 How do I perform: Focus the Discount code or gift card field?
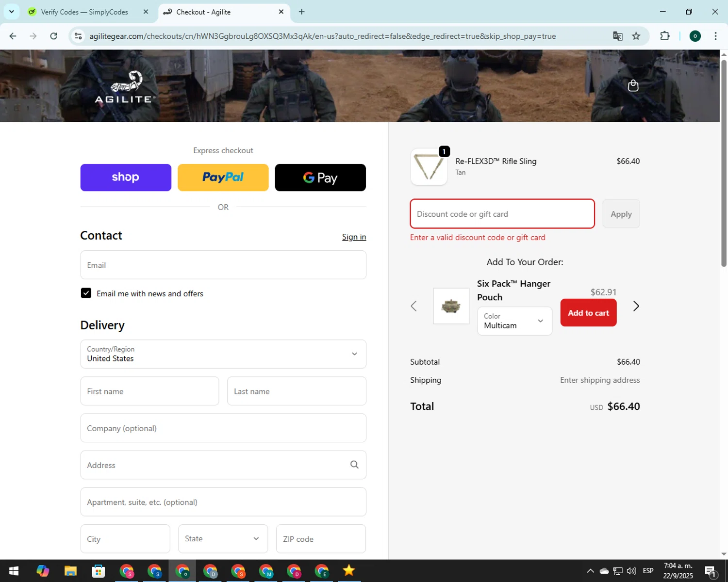502,214
